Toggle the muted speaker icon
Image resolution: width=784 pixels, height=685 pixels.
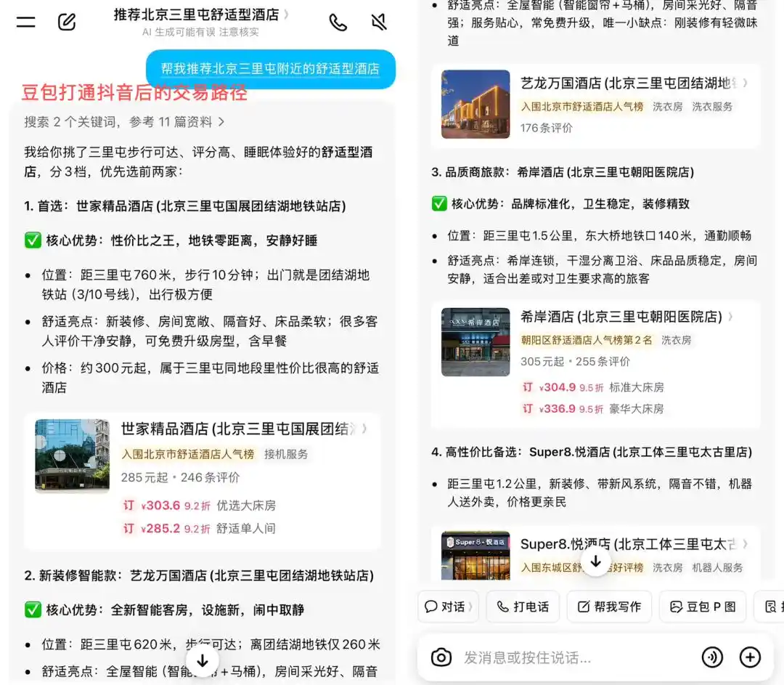click(379, 22)
